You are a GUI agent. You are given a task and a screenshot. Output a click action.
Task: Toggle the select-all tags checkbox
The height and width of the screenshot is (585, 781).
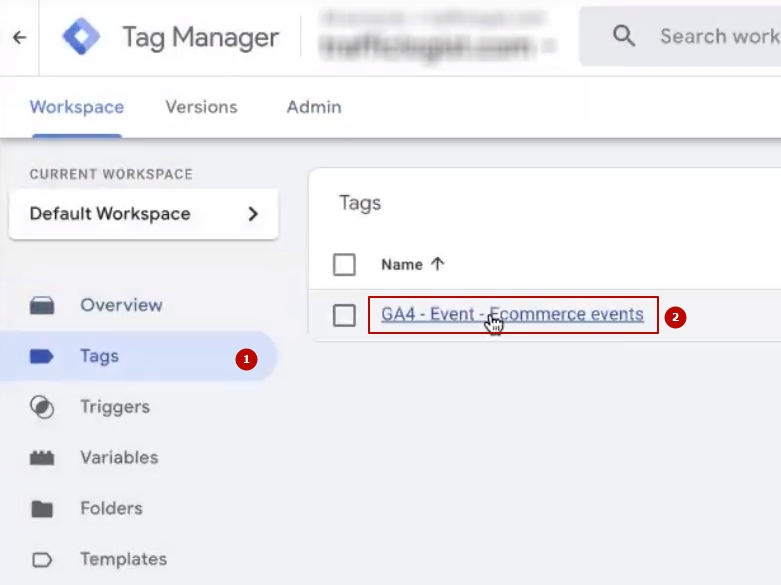pyautogui.click(x=344, y=265)
